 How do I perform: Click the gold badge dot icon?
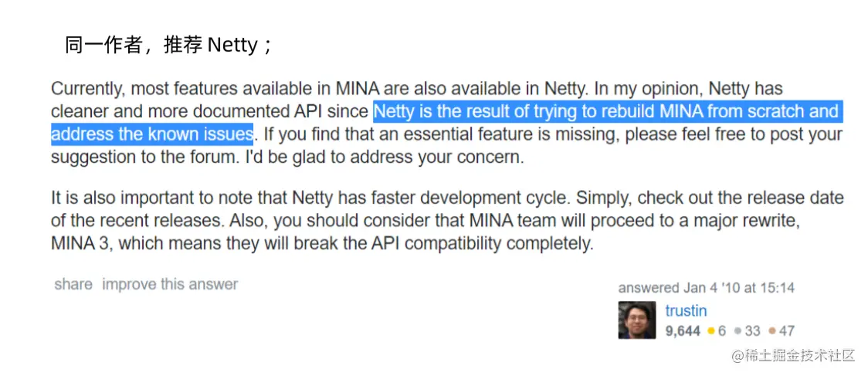click(711, 331)
